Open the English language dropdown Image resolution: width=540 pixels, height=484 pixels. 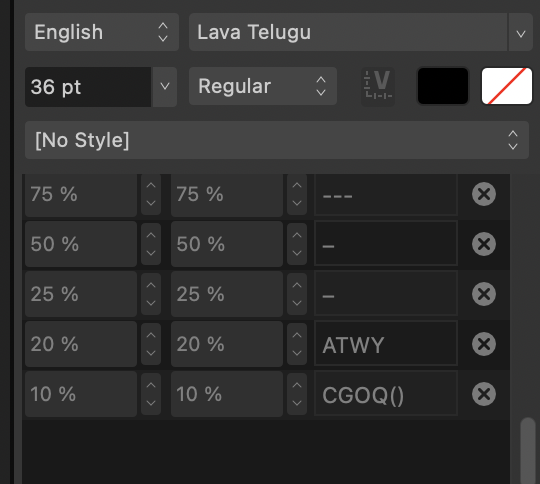click(x=102, y=32)
